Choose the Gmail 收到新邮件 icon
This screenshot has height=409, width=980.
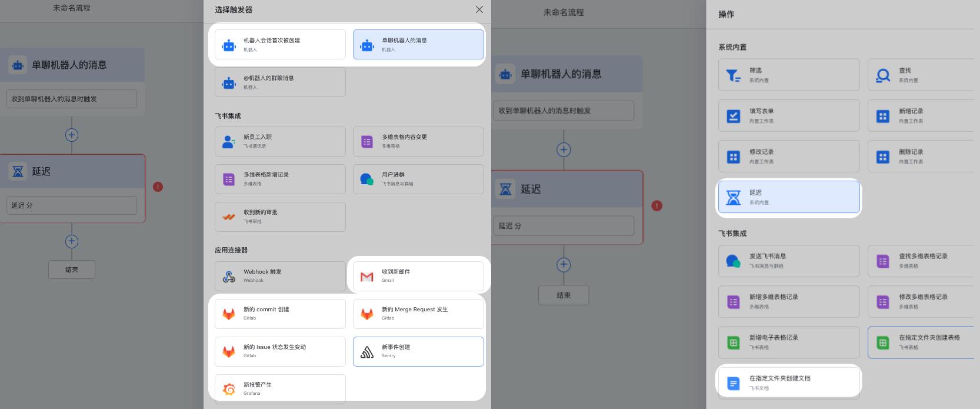[367, 276]
